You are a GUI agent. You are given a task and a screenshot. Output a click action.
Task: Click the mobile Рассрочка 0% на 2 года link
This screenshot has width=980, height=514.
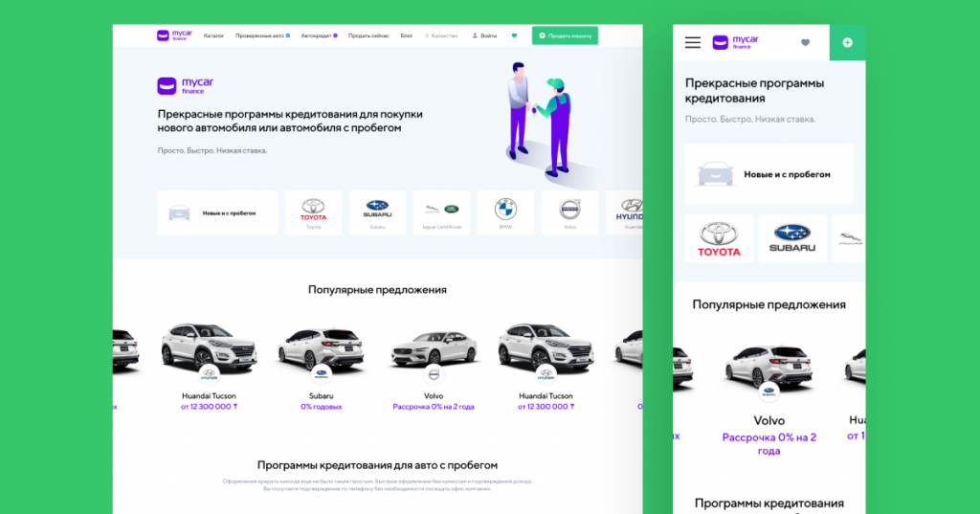pos(768,444)
